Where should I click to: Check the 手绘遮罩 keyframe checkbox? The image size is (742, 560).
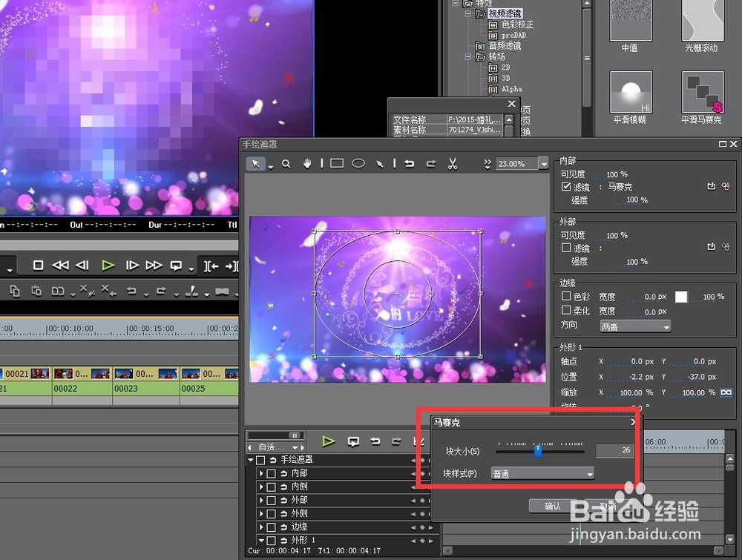pos(260,460)
